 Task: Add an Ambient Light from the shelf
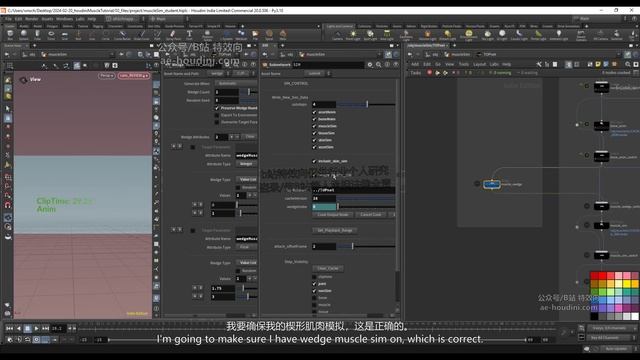pyautogui.click(x=559, y=35)
